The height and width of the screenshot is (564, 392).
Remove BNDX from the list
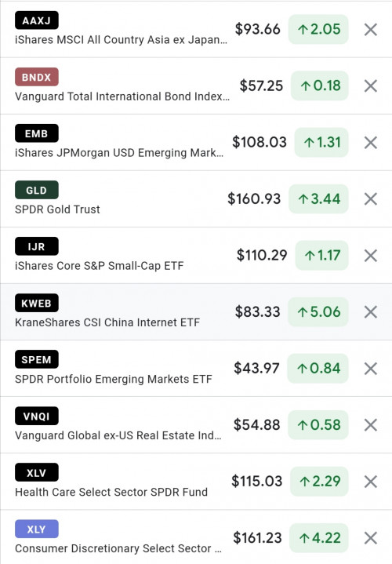click(370, 86)
